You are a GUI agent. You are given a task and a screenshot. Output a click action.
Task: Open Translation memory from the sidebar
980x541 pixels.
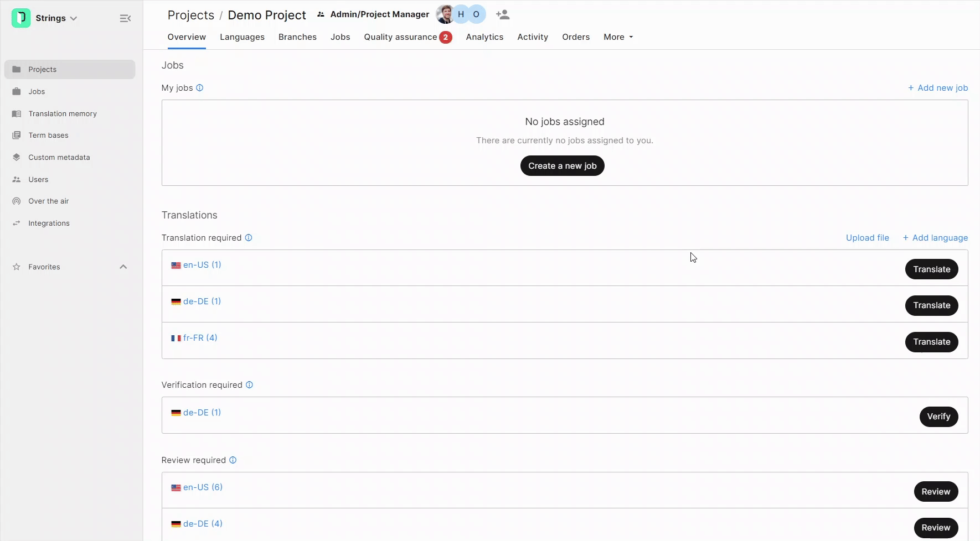click(63, 113)
